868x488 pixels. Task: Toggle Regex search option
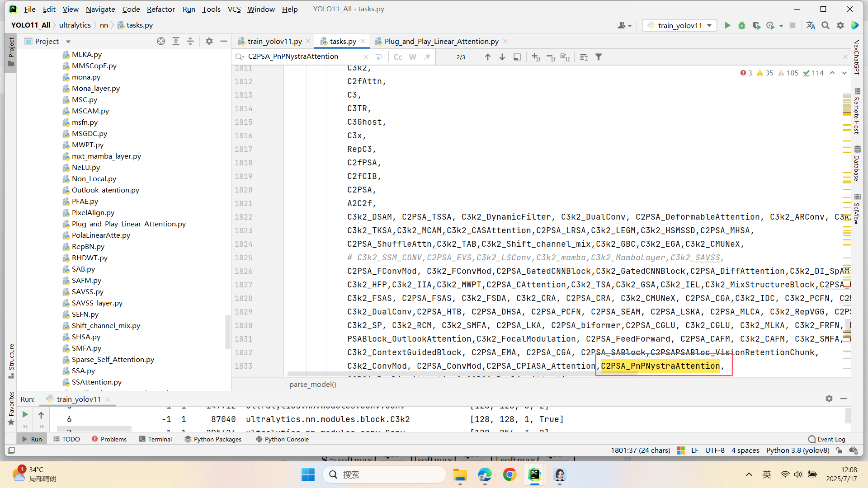(x=427, y=57)
